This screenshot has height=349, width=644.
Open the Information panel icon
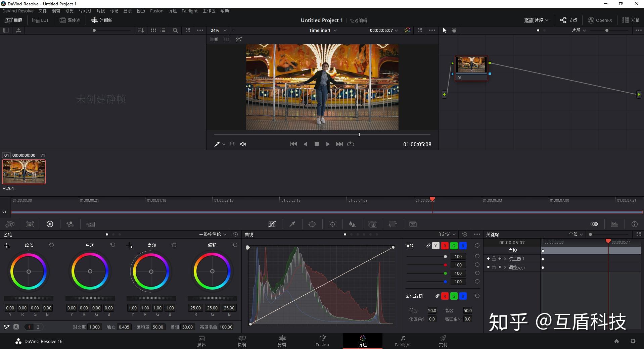click(635, 224)
